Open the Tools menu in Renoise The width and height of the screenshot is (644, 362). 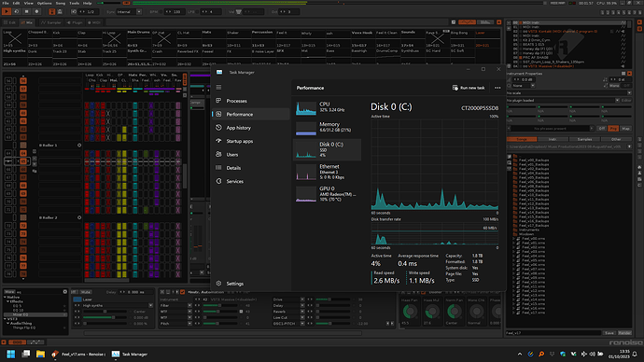[74, 3]
